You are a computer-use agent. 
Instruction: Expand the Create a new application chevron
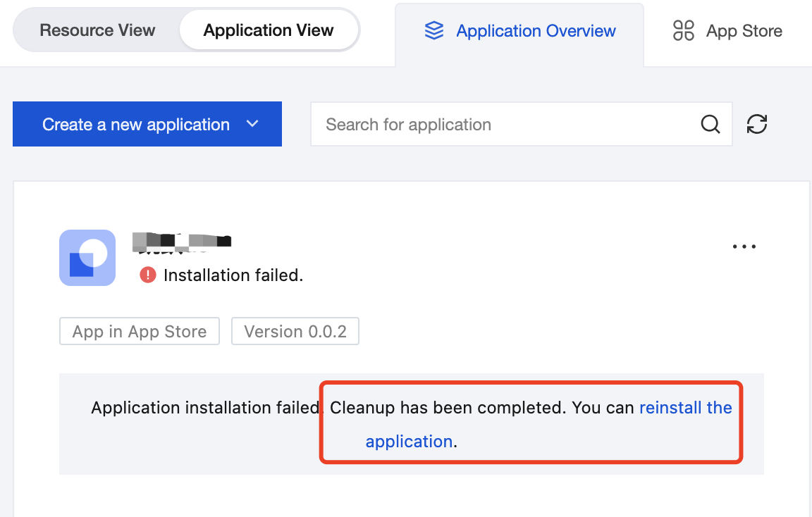coord(252,124)
